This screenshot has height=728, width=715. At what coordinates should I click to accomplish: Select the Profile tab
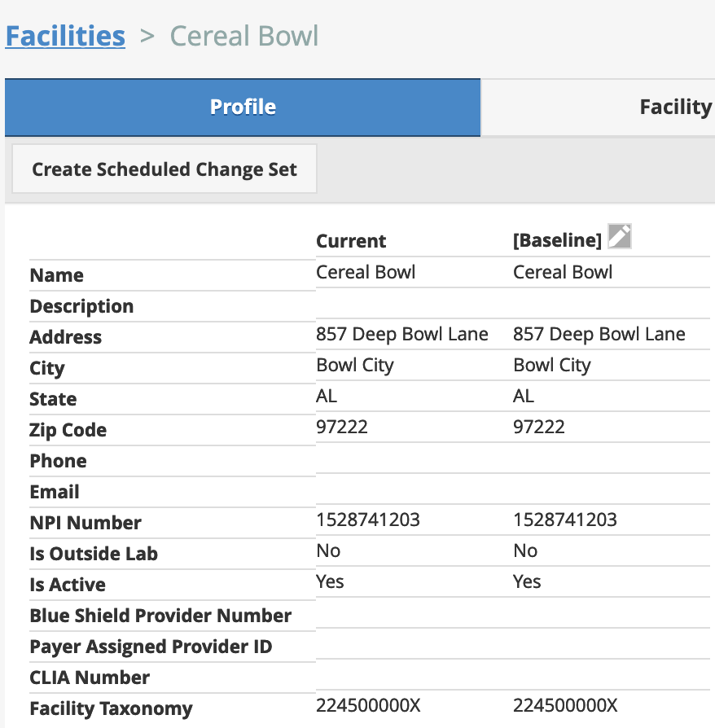242,107
